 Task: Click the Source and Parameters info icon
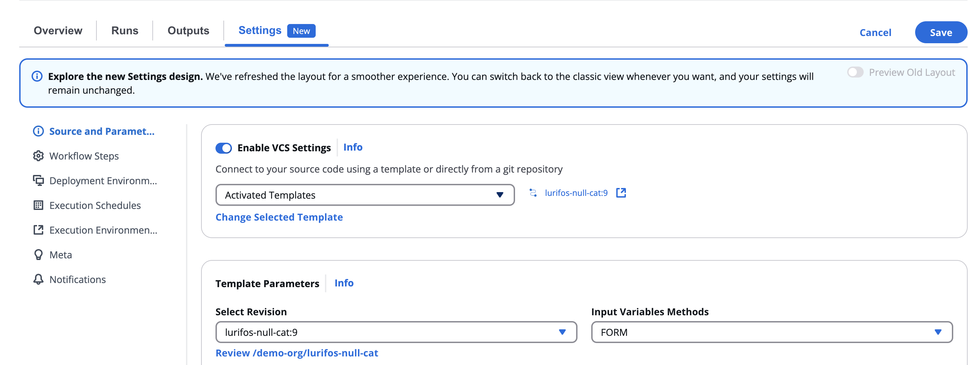[x=38, y=131]
